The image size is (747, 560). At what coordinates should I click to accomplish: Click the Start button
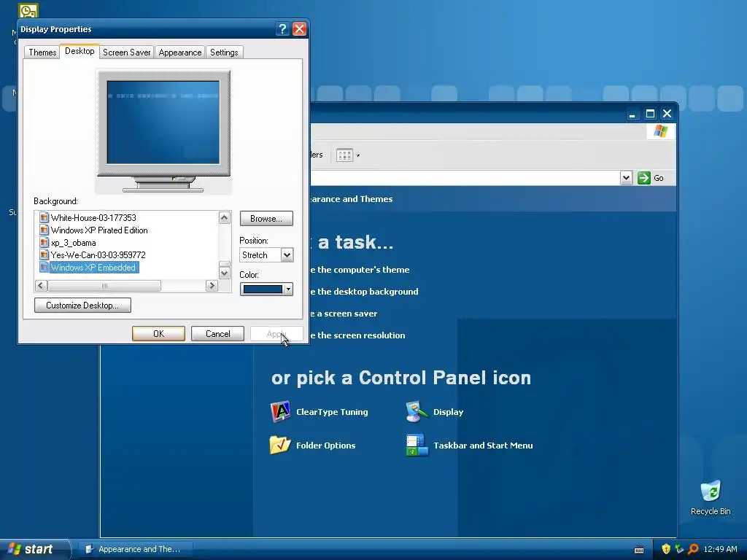click(34, 549)
